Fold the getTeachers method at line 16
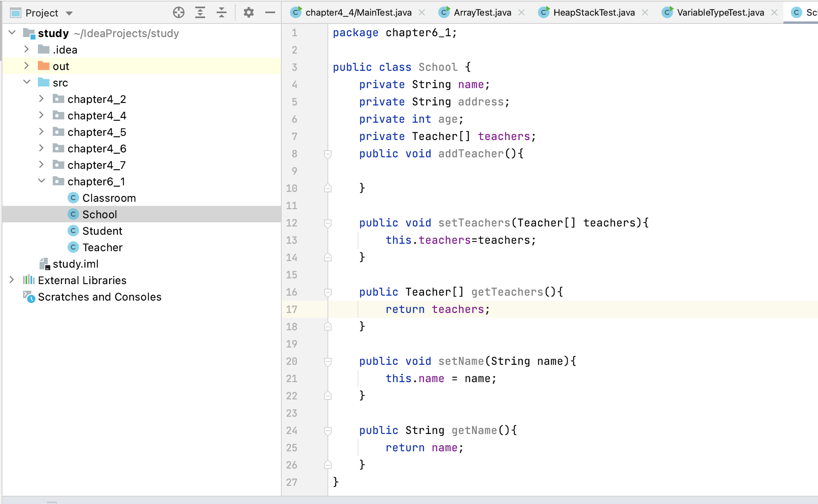This screenshot has width=818, height=504. pyautogui.click(x=328, y=292)
